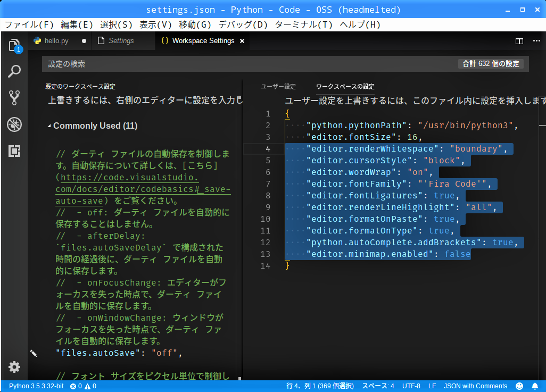546x392 pixels.
Task: Open the Search view in the activity bar
Action: click(14, 71)
